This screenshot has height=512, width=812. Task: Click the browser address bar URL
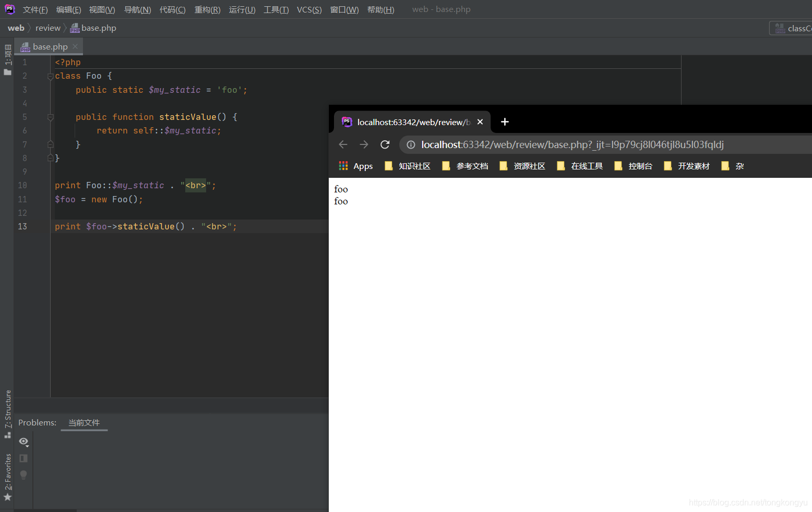point(572,144)
